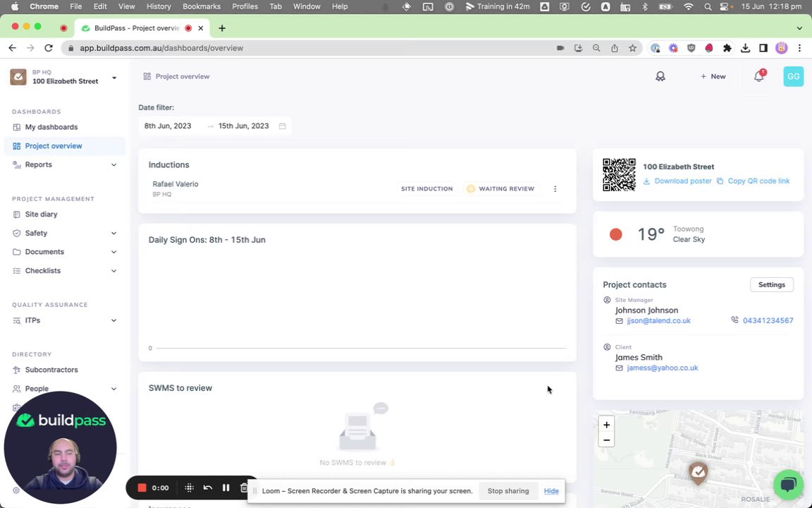
Task: Click the Loom grid drag handle icon
Action: pos(189,488)
